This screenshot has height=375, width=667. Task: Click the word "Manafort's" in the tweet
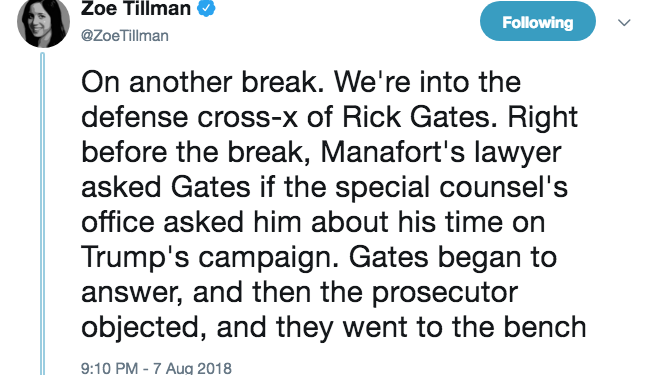coord(393,152)
